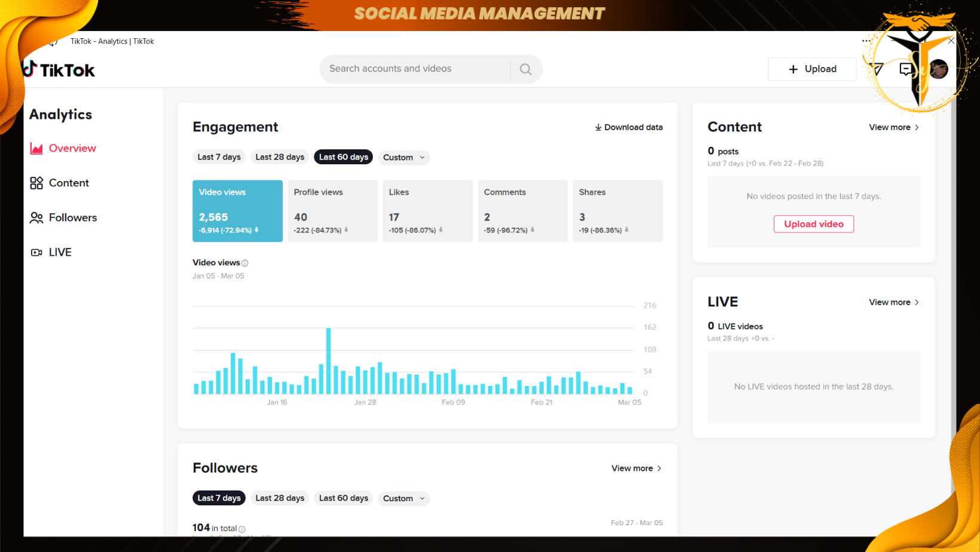Select the Likes metric card
The width and height of the screenshot is (980, 552).
tap(428, 211)
